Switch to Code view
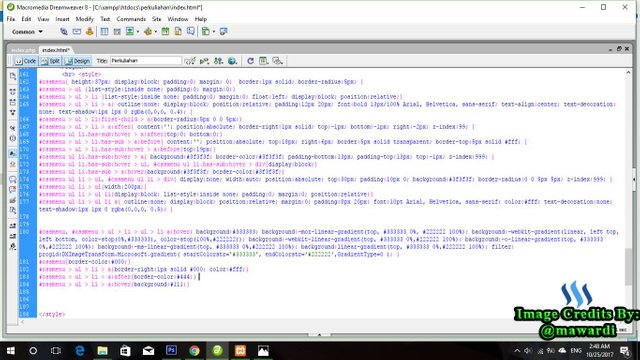This screenshot has width=640, height=360. coord(25,61)
